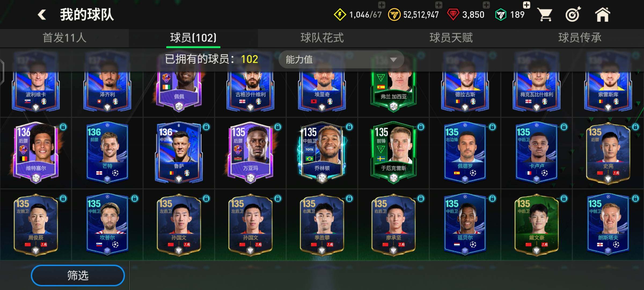The image size is (644, 290).
Task: Toggle lock on 维特塞尔 card
Action: coord(63,127)
